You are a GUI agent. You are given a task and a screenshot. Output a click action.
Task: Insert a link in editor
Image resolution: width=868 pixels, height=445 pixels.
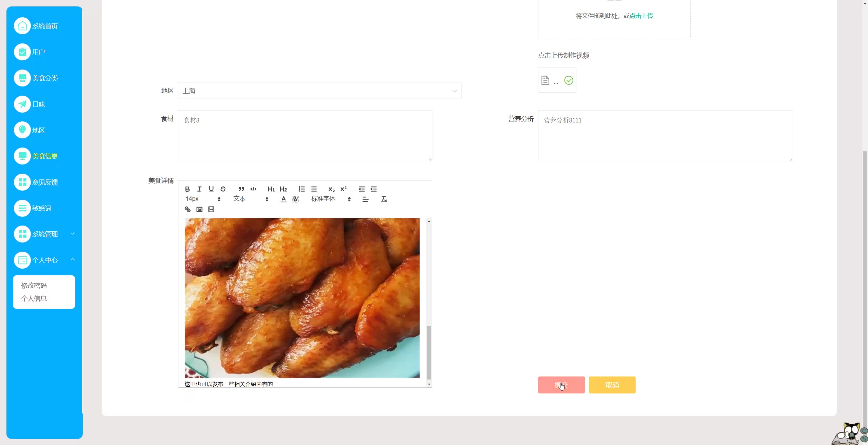[x=188, y=209]
